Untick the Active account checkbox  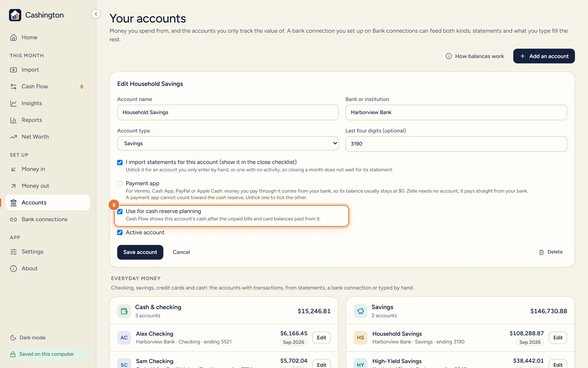click(120, 232)
